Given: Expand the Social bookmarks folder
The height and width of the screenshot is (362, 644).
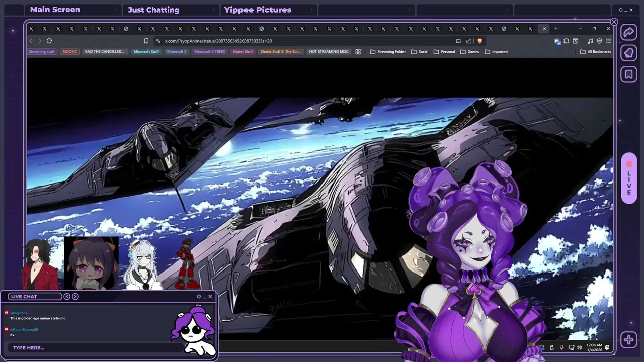Looking at the screenshot, I should coord(420,51).
